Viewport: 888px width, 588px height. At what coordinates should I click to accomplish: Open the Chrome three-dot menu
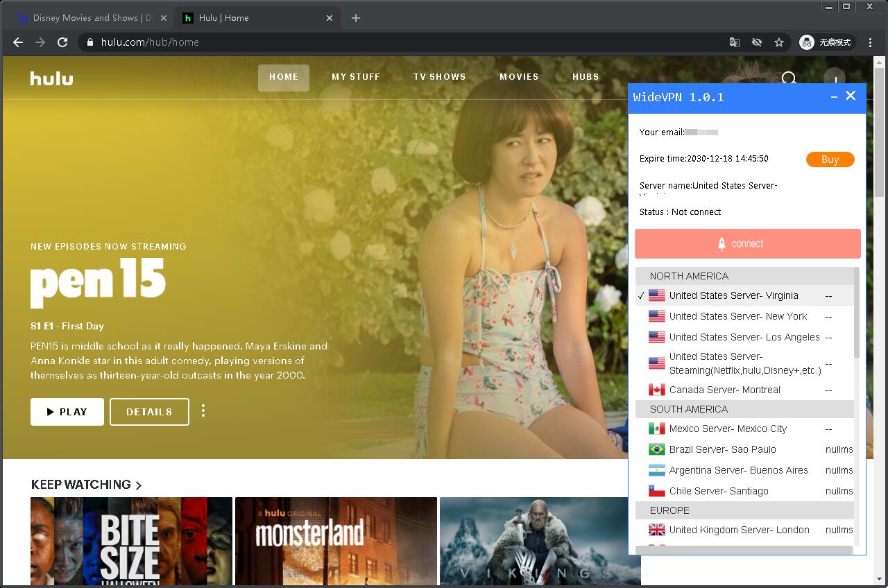coord(871,42)
